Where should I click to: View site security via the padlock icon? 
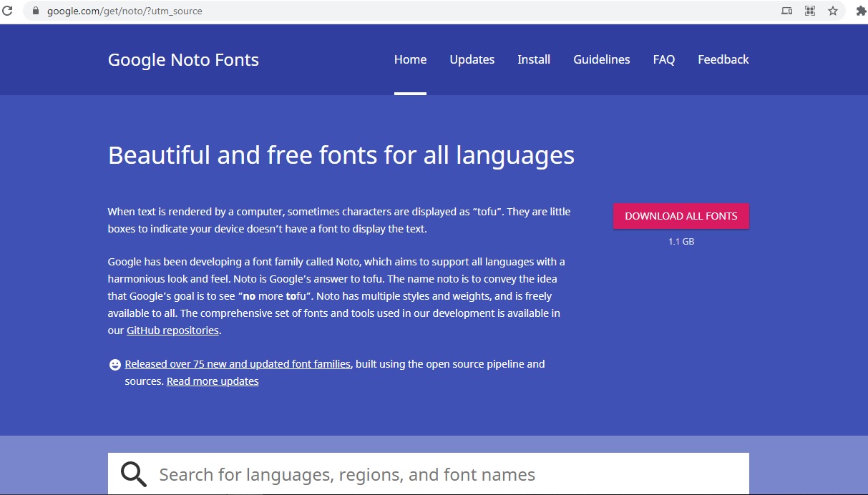coord(35,11)
